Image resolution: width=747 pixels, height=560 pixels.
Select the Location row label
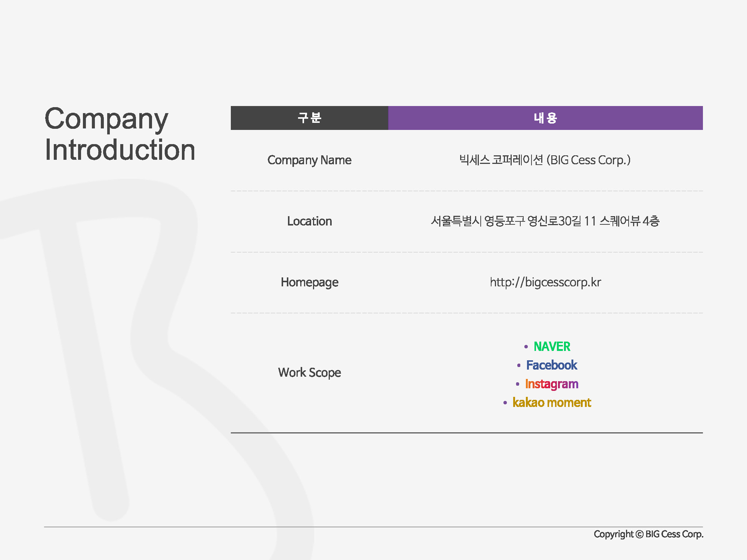pos(309,221)
